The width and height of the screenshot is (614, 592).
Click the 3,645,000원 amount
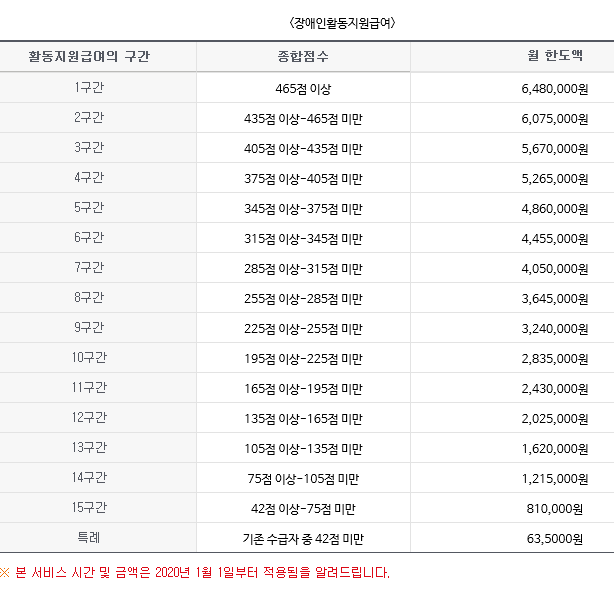[x=555, y=299]
